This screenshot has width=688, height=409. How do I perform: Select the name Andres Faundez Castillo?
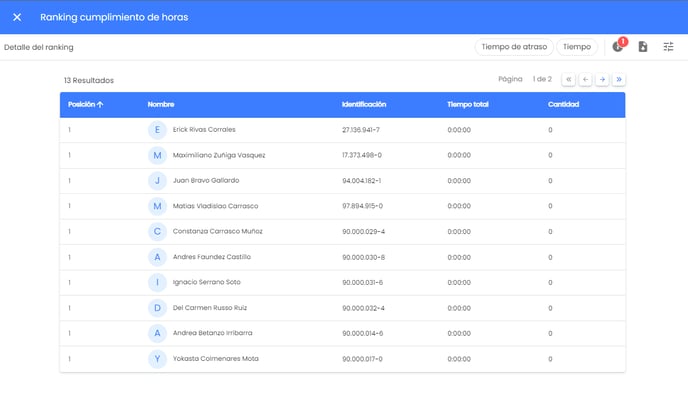click(x=212, y=257)
